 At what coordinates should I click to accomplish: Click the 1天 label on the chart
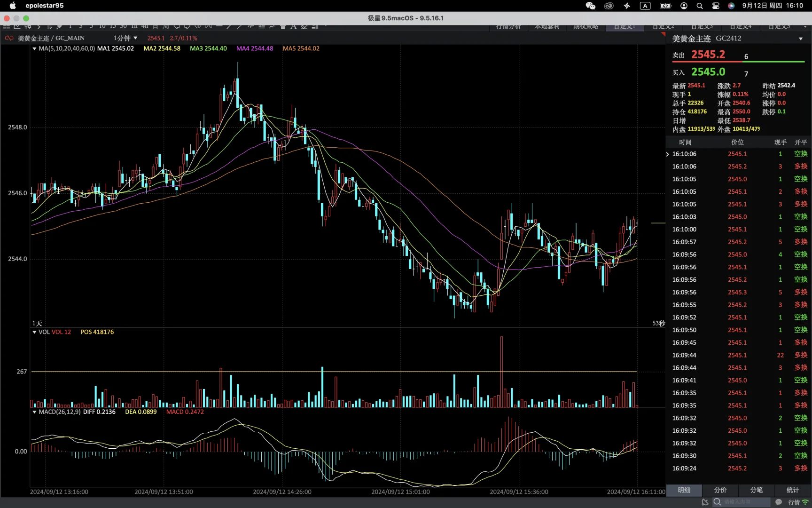pyautogui.click(x=37, y=324)
